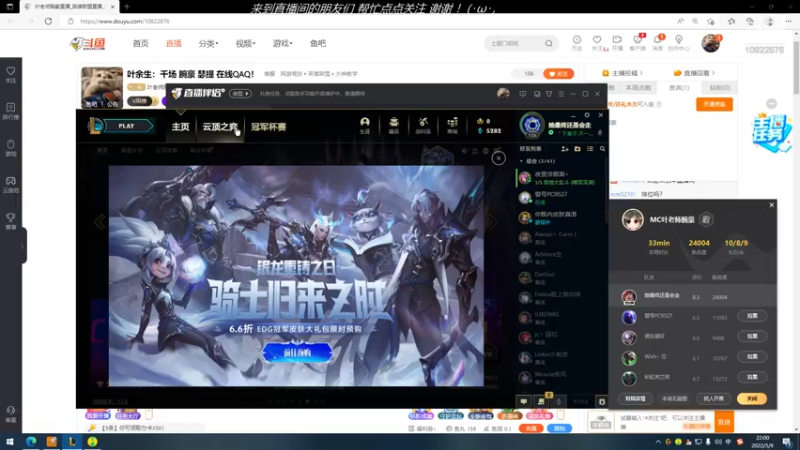The height and width of the screenshot is (450, 800).
Task: Open the profile (生涯) icon
Action: point(364,126)
